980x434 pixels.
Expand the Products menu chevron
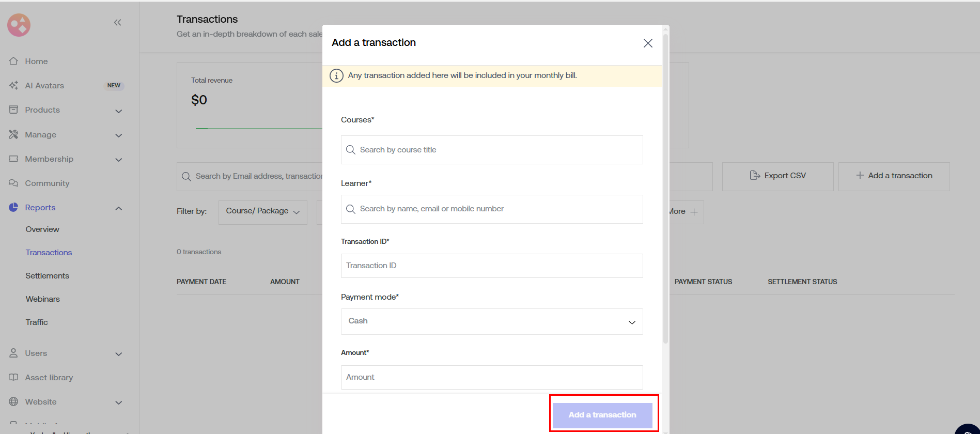[119, 111]
